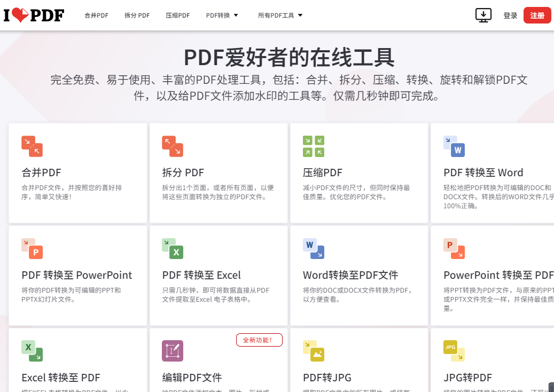
Task: Click the red 注册 register button
Action: click(x=537, y=15)
